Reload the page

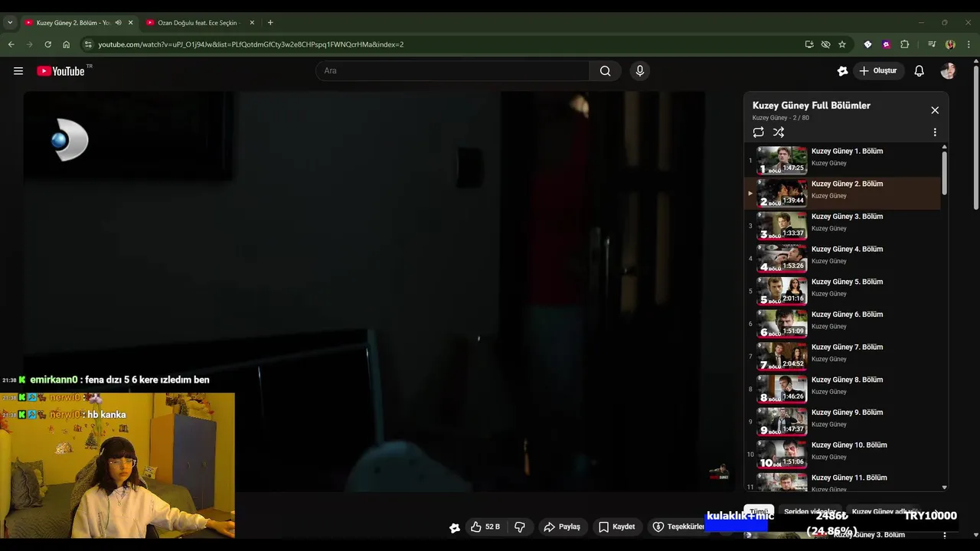47,44
